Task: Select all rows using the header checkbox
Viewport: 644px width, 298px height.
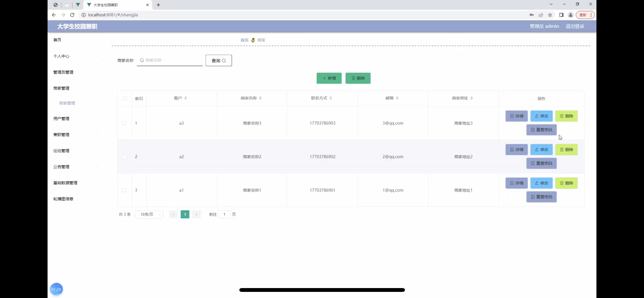Action: [125, 99]
